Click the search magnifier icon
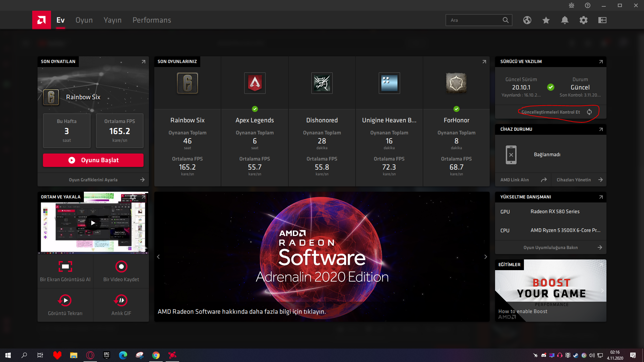Image resolution: width=644 pixels, height=362 pixels. tap(505, 20)
